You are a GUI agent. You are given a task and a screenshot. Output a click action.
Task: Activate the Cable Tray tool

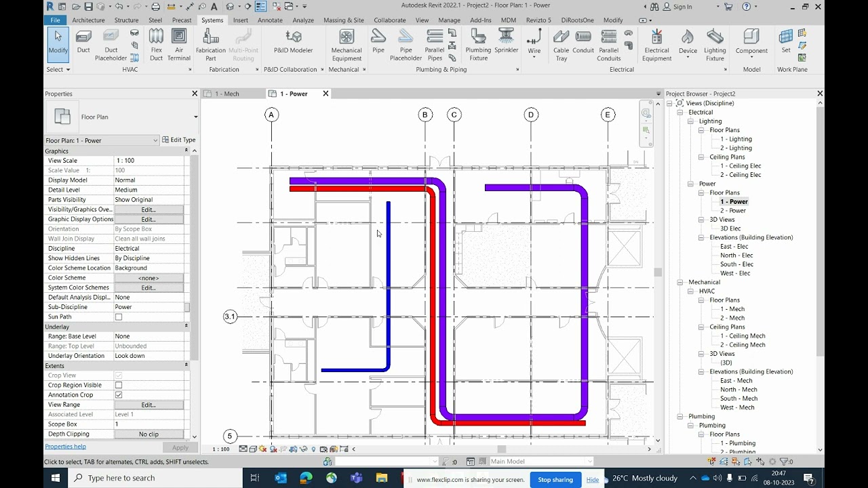tap(561, 45)
